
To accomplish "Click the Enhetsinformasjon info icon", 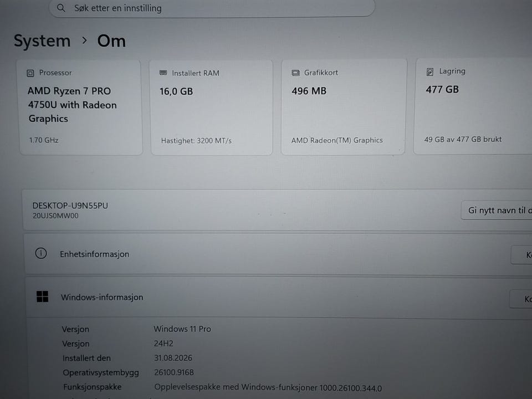I will point(41,253).
